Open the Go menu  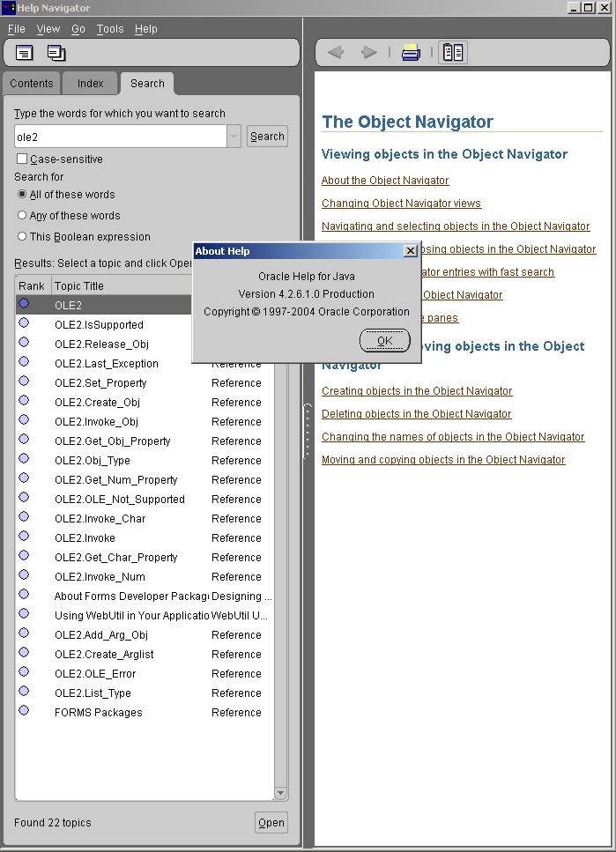point(78,29)
